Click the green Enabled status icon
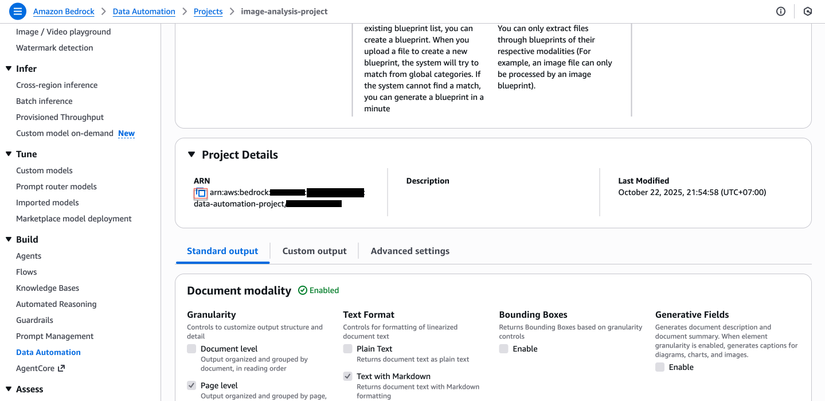825x401 pixels. point(302,290)
